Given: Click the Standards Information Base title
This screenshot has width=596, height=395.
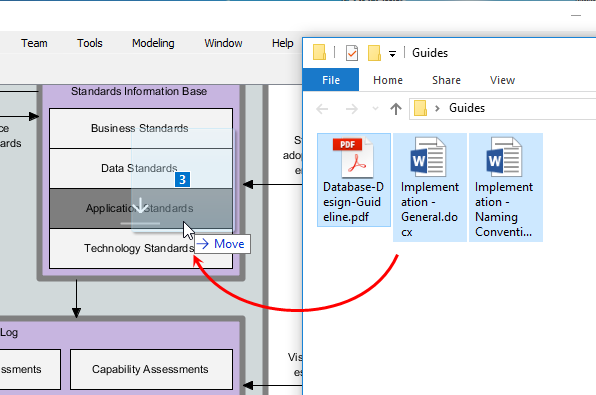Looking at the screenshot, I should click(x=139, y=92).
